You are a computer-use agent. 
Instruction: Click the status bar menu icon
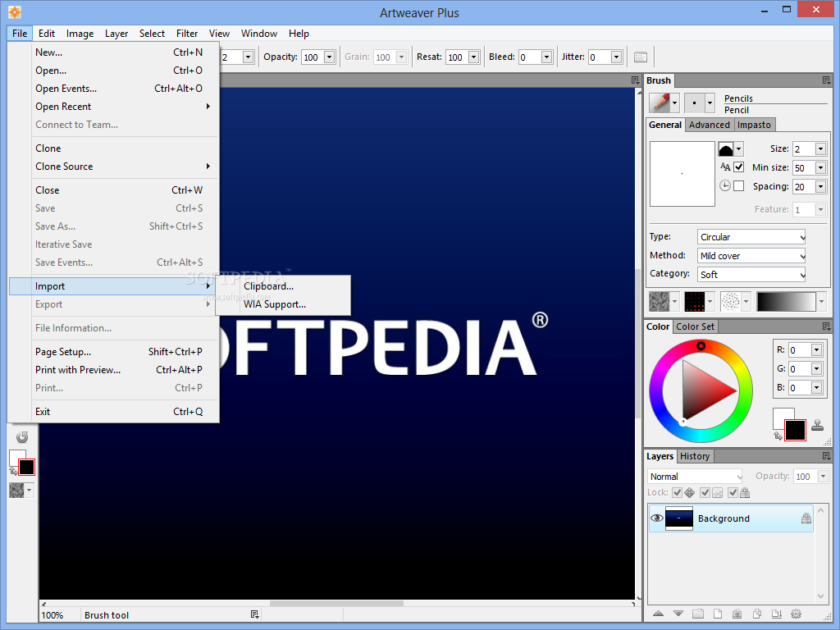tap(254, 614)
